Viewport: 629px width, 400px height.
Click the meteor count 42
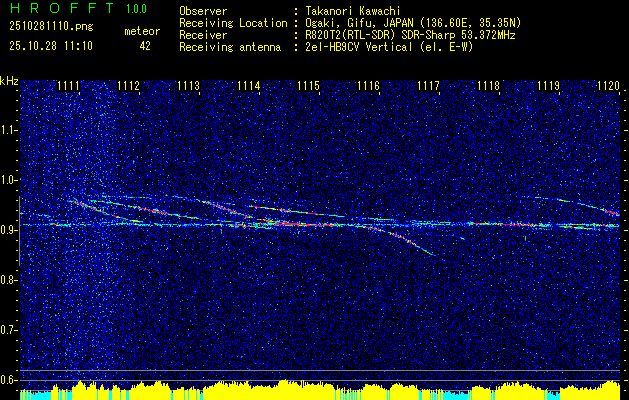tap(145, 46)
